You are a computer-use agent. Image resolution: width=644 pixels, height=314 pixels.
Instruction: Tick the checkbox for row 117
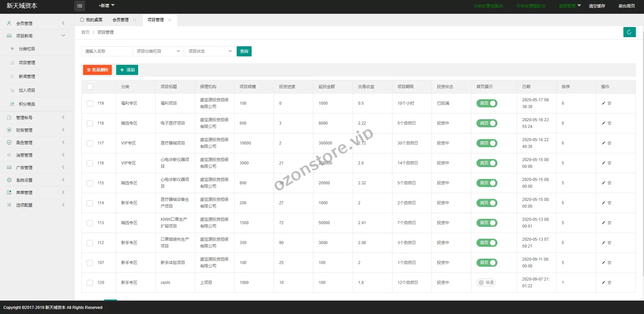click(x=90, y=143)
